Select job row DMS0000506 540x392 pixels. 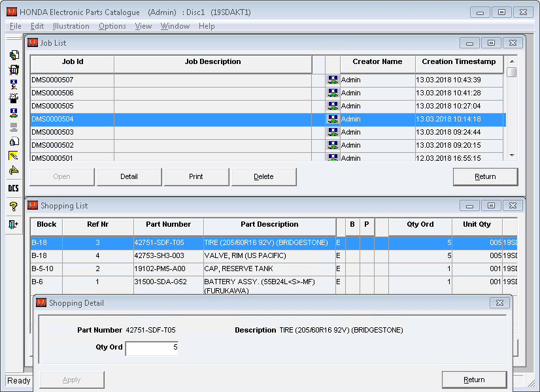(x=268, y=93)
